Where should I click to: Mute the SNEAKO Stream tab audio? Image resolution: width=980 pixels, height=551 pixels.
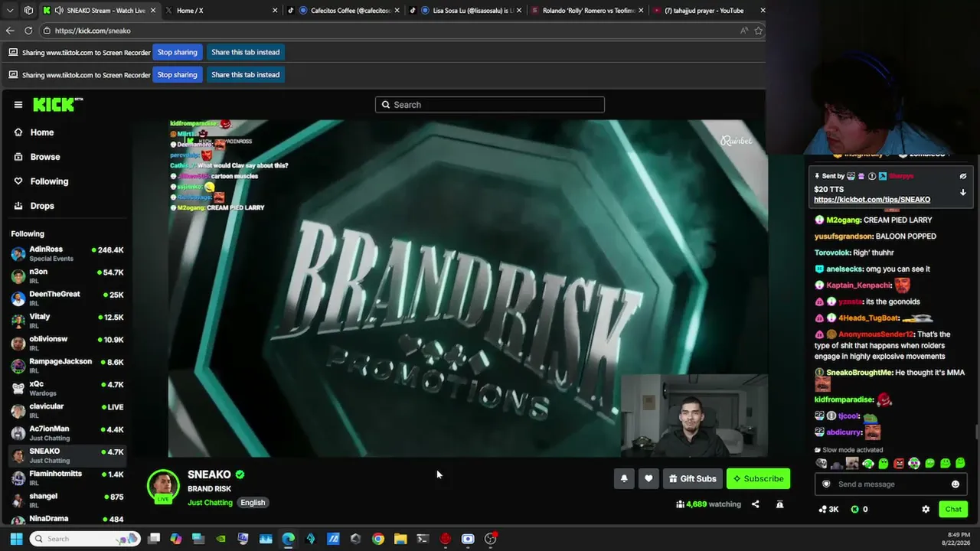[59, 11]
